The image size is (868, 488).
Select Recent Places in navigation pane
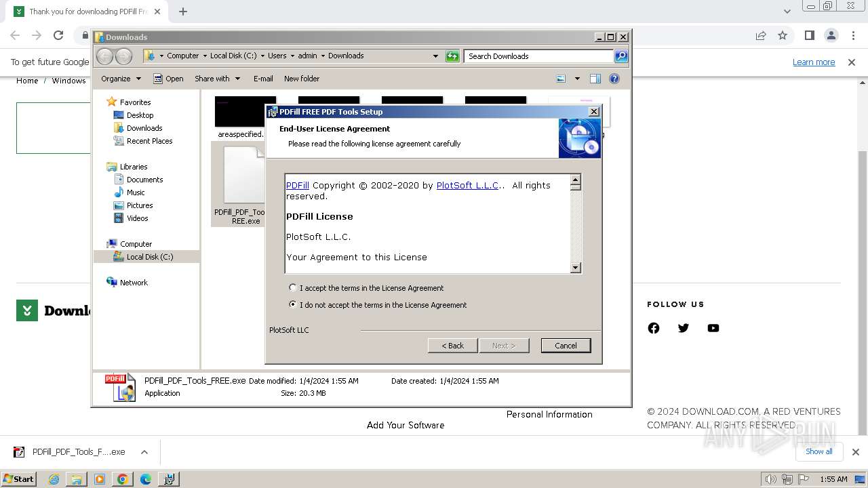(149, 141)
